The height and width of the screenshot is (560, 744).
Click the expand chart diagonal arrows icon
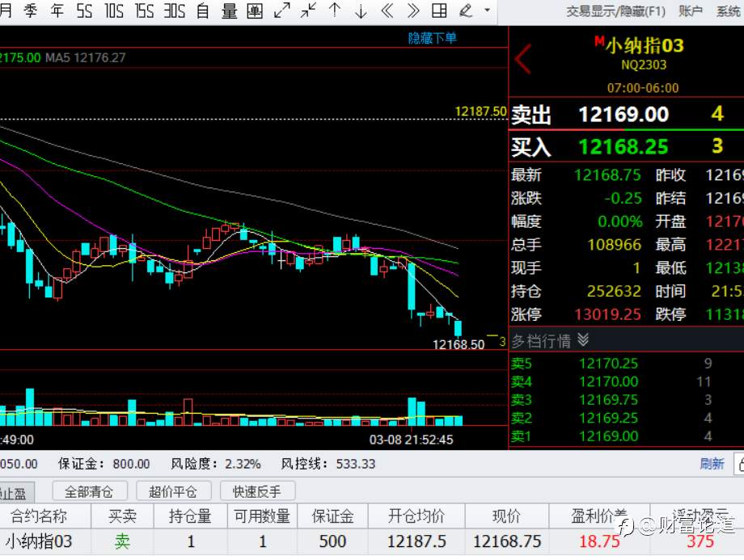coord(282,11)
